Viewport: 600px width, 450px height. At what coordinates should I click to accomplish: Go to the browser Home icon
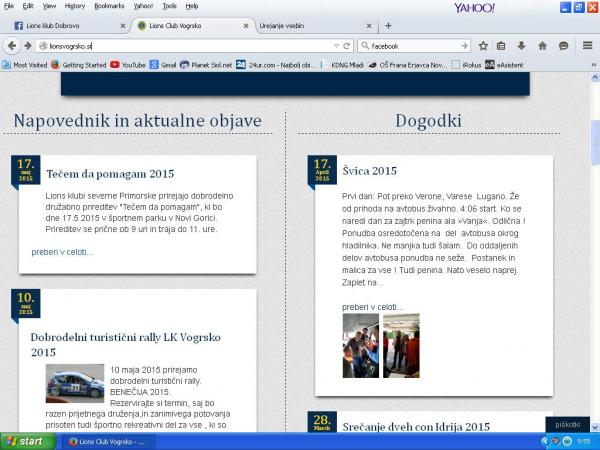(x=542, y=46)
